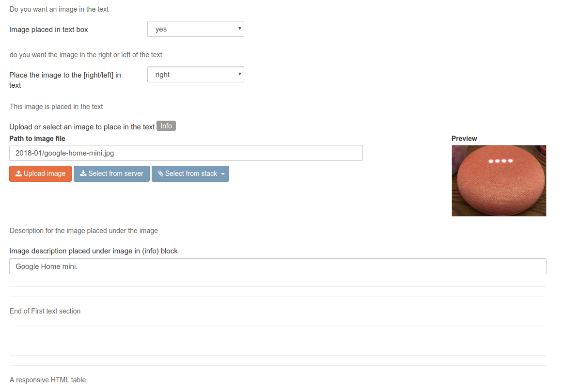Click the 'Image description placed under image' label
This screenshot has width=564, height=392.
click(94, 251)
